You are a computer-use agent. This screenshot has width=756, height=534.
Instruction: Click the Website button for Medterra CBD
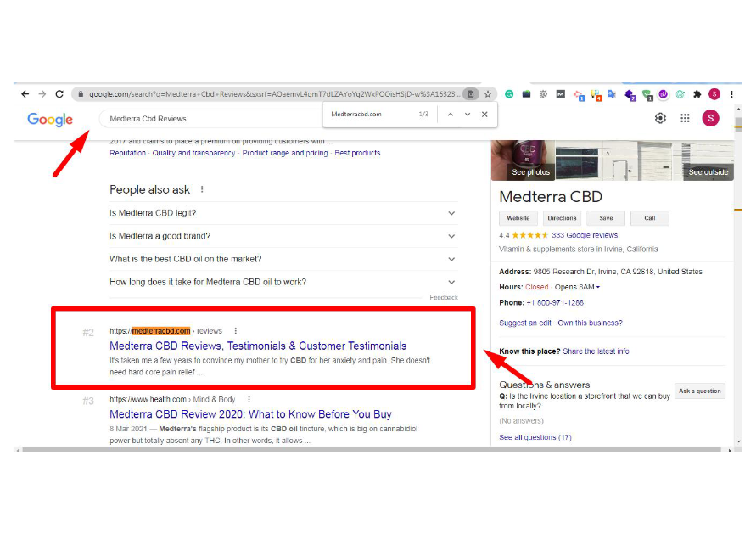tap(518, 218)
